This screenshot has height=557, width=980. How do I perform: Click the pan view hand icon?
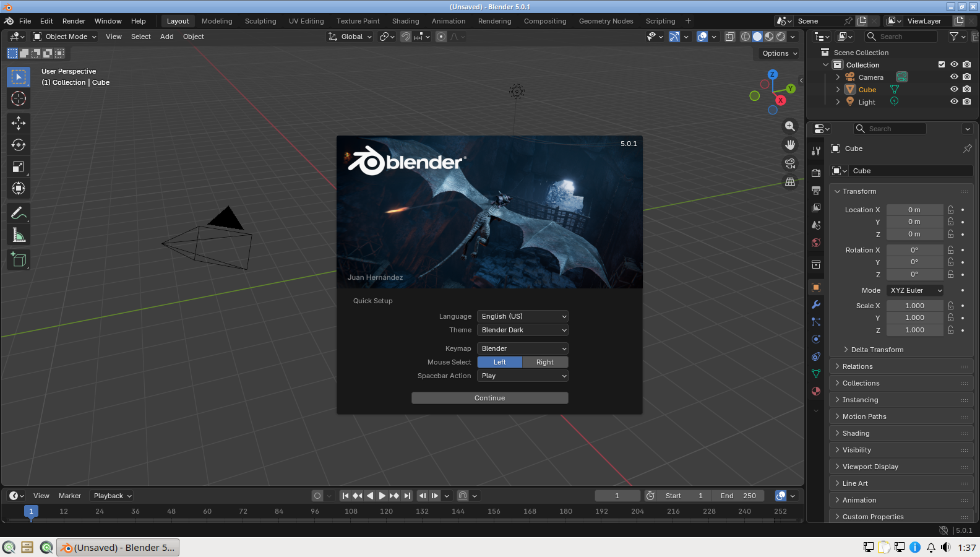click(x=790, y=145)
